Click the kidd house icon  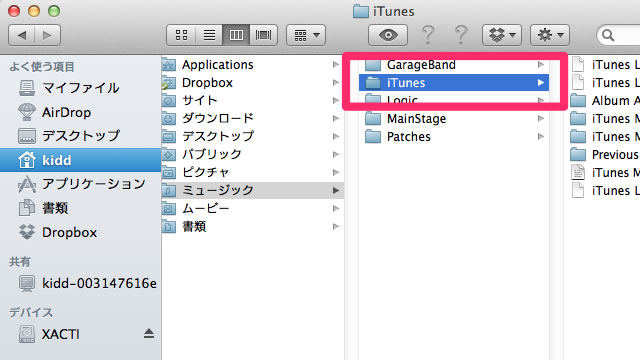(27, 160)
